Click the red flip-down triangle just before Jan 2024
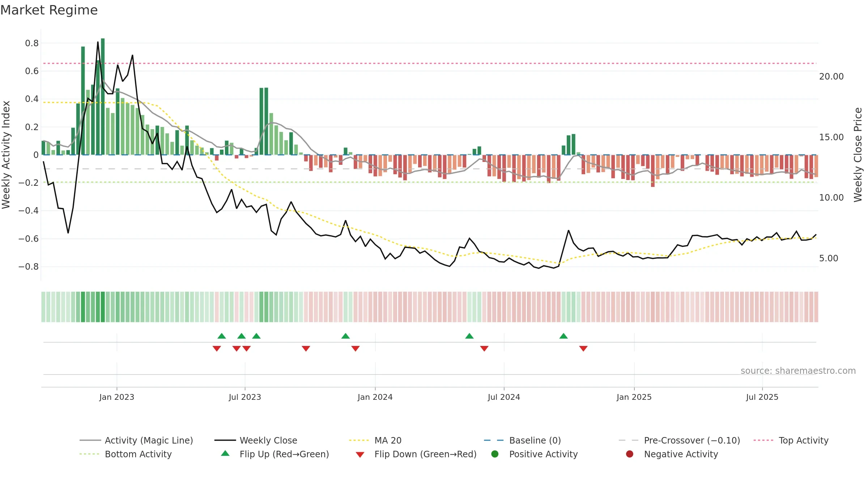The height and width of the screenshot is (488, 868). pyautogui.click(x=356, y=348)
